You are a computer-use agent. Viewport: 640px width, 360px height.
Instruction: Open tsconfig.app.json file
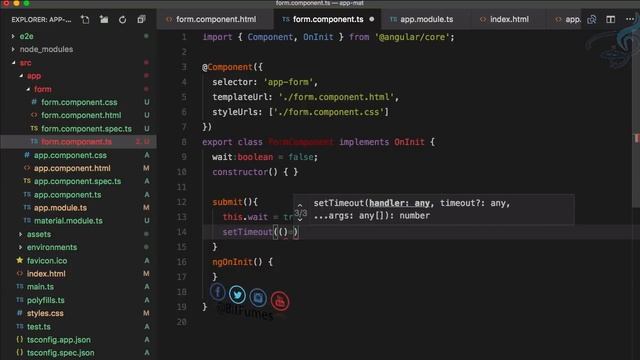coord(59,340)
